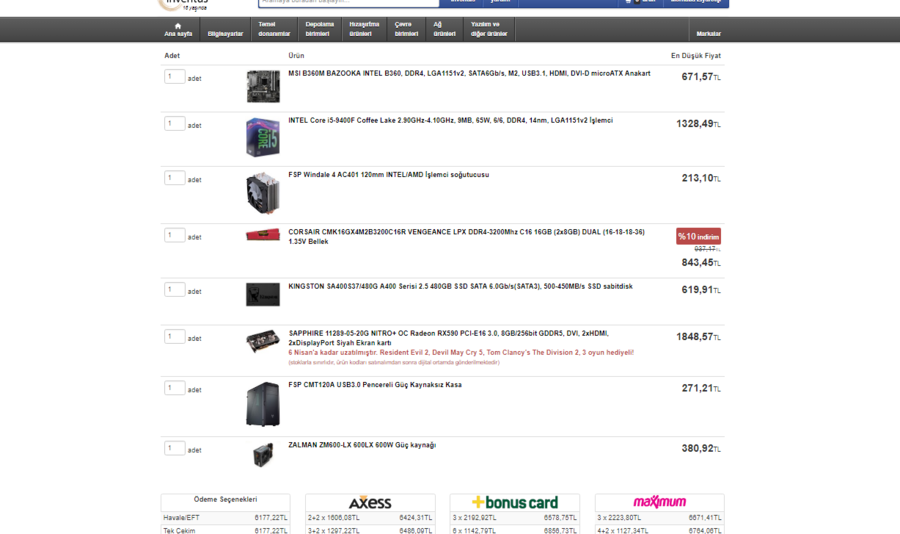Click Kingston A400 SSD thumbnail

[x=263, y=295]
